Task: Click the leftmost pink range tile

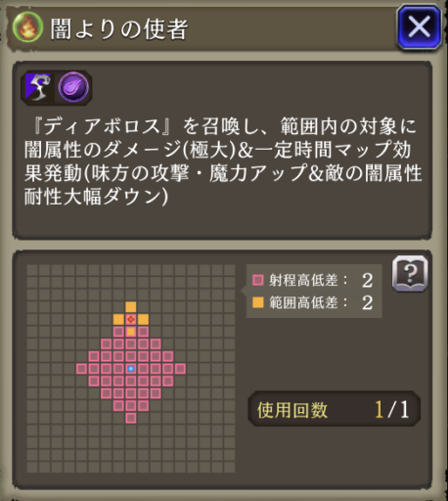Action: tap(81, 369)
